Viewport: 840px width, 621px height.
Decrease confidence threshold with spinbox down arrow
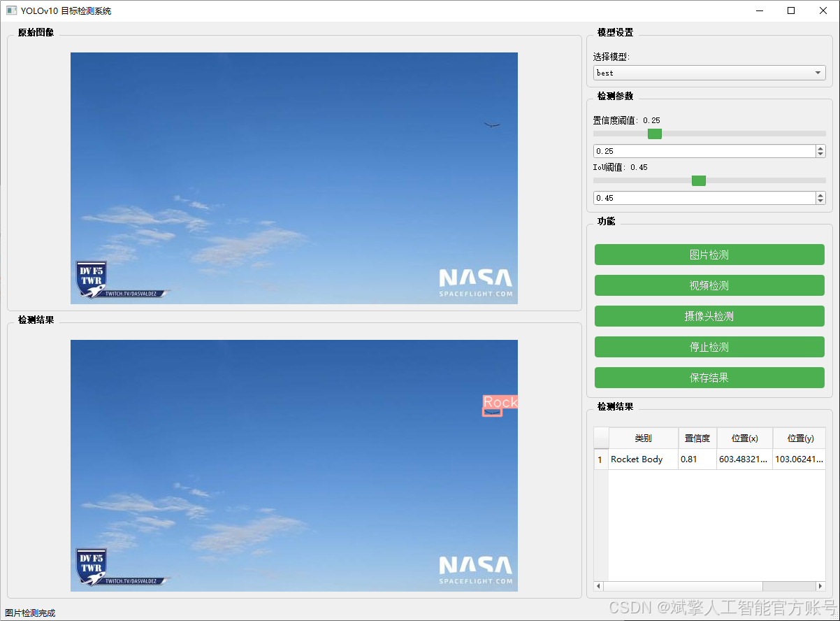tap(820, 155)
